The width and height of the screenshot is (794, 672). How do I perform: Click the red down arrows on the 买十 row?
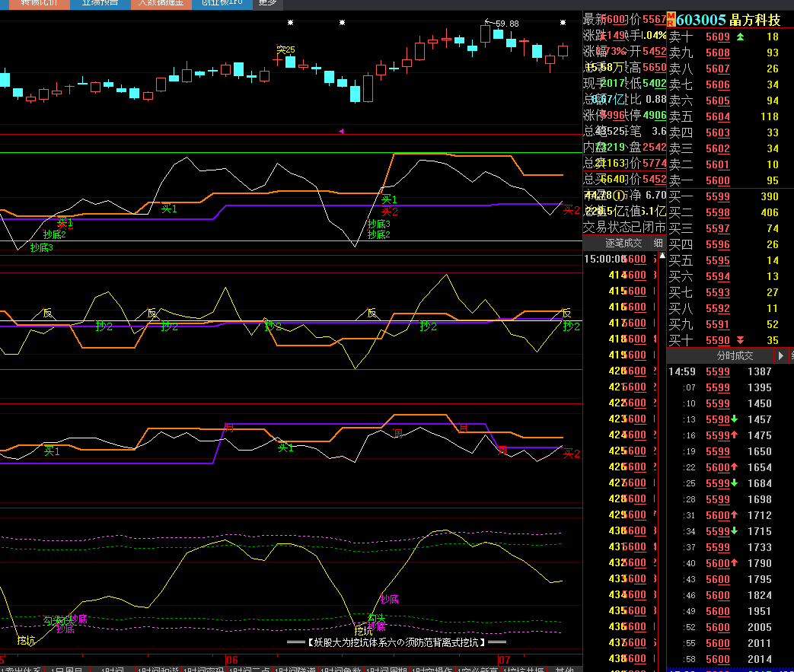coord(740,339)
